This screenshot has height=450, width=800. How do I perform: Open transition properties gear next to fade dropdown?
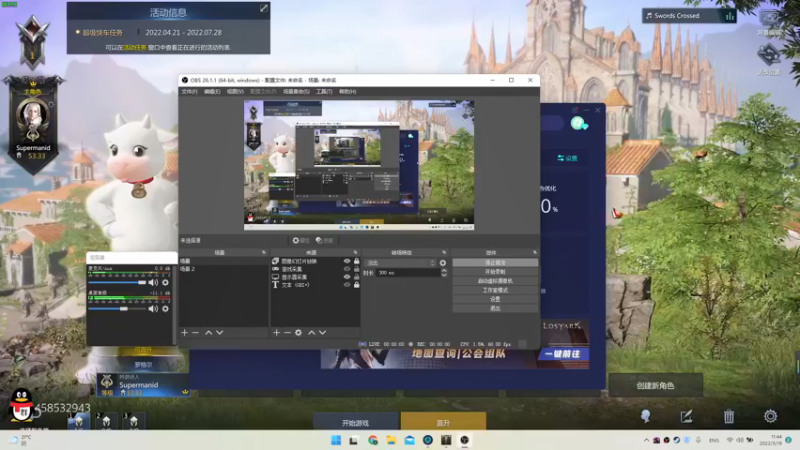[x=443, y=263]
